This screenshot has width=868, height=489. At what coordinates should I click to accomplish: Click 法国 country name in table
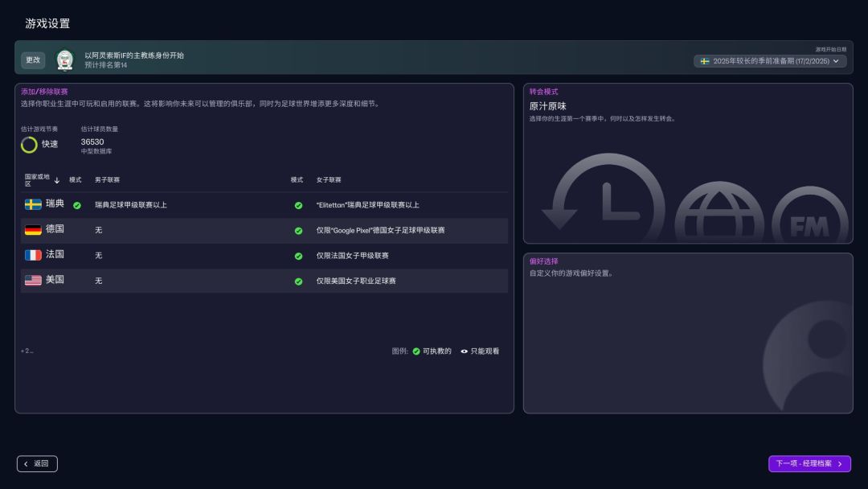tap(55, 255)
